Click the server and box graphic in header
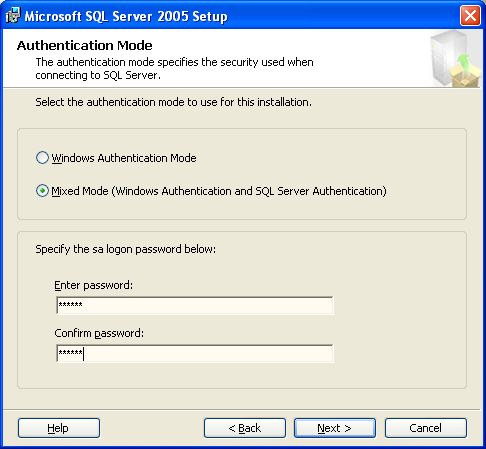This screenshot has width=486, height=449. 456,59
